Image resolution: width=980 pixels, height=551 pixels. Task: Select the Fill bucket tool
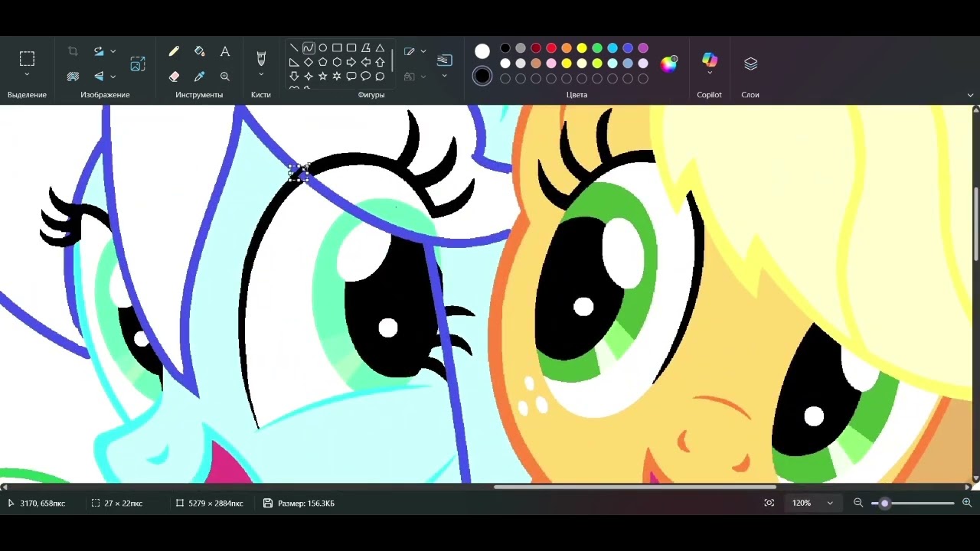click(x=200, y=51)
